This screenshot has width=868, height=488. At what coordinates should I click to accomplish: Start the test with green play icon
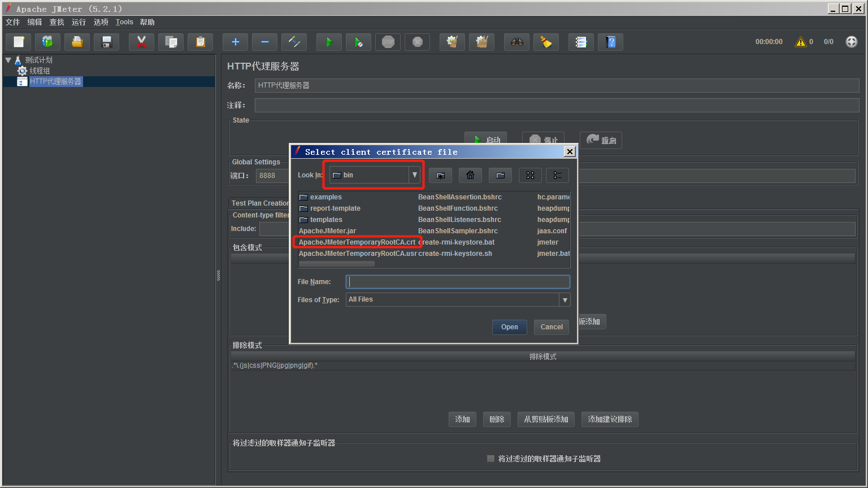click(x=329, y=42)
